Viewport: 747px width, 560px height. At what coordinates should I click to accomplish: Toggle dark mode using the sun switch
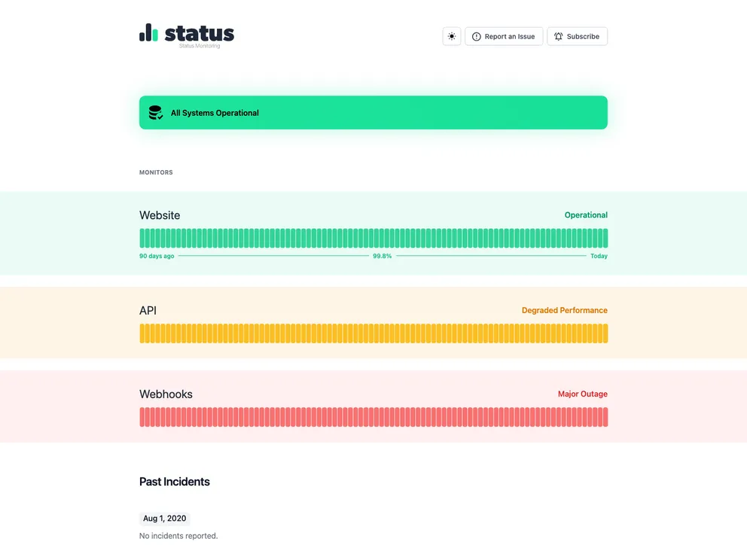click(451, 35)
